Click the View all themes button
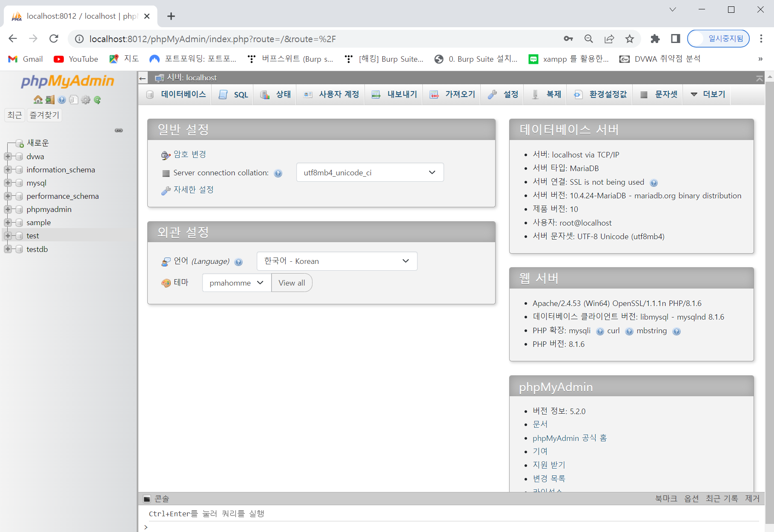 tap(292, 283)
